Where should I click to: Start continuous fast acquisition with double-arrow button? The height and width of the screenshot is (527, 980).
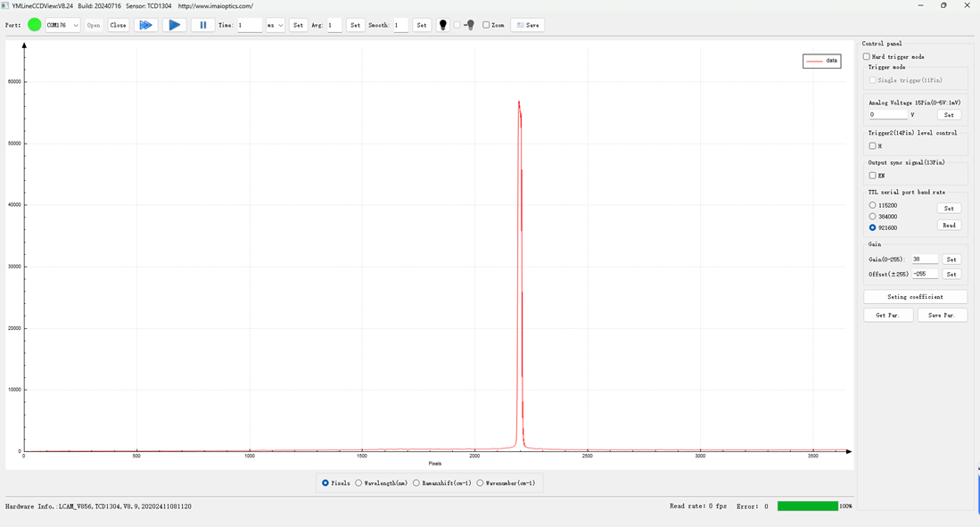(x=145, y=25)
